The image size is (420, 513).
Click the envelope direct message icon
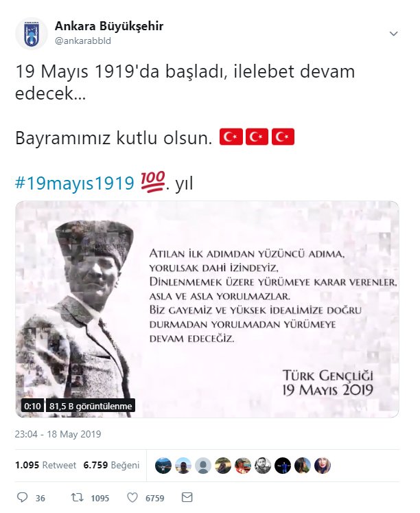tap(187, 497)
